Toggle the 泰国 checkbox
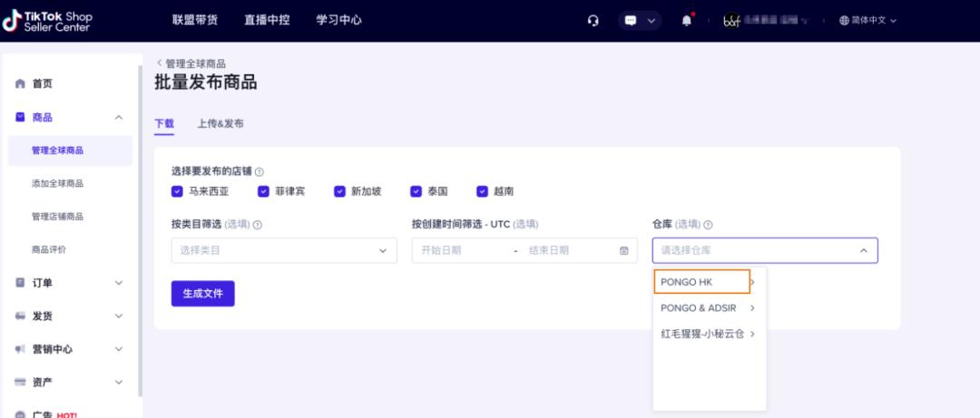 (416, 192)
